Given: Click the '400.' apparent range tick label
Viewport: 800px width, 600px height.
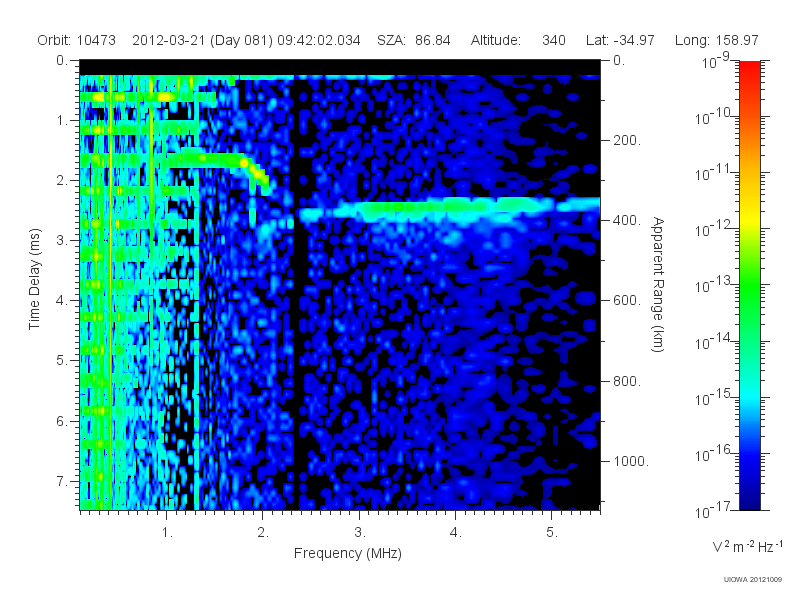Looking at the screenshot, I should pos(627,220).
